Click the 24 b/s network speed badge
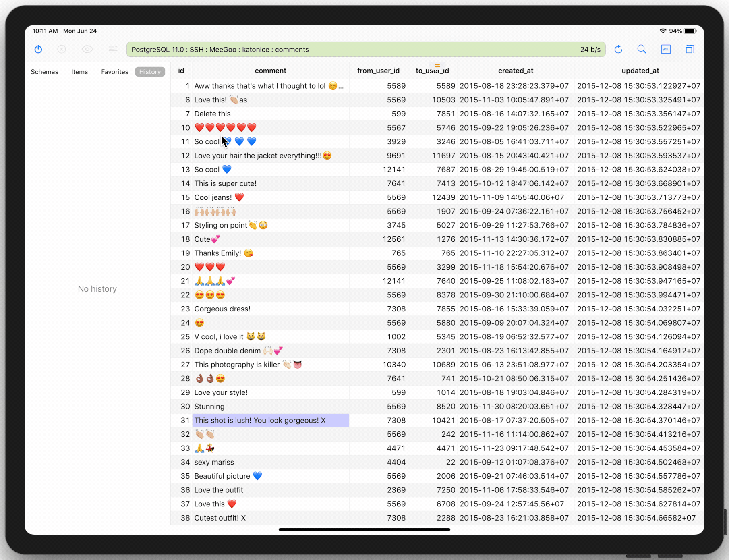 (x=590, y=49)
